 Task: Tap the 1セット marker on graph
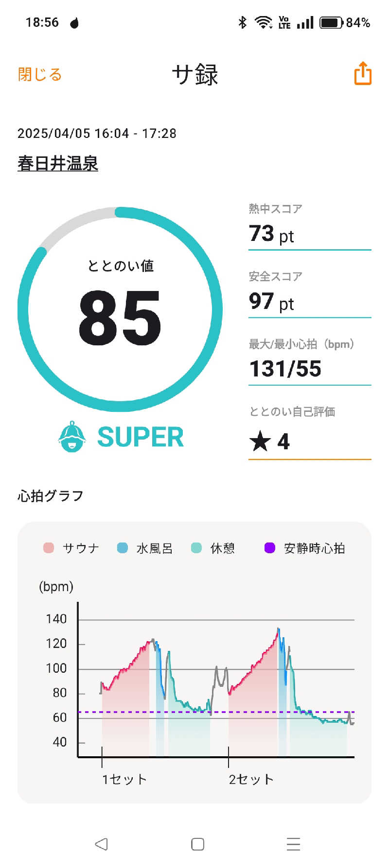coord(124,779)
